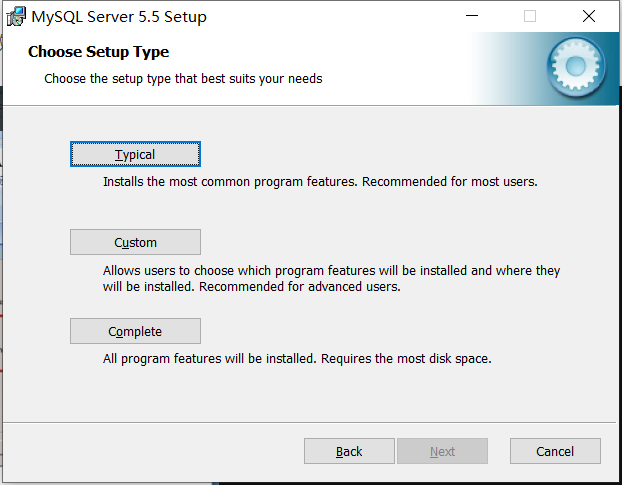Viewport: 622px width, 485px height.
Task: Click the "Choose Setup Type" heading
Action: point(98,52)
